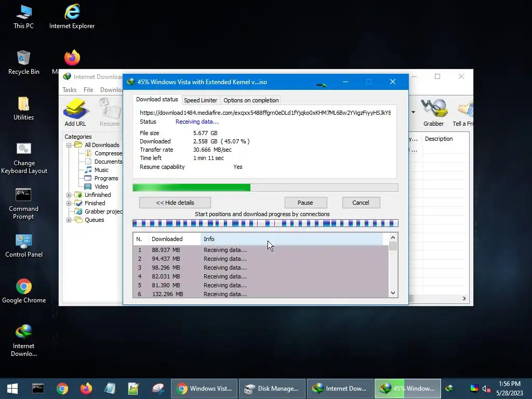Open Change Keyboard Layout shortcut
Viewport: 532px width, 399px height.
click(24, 158)
